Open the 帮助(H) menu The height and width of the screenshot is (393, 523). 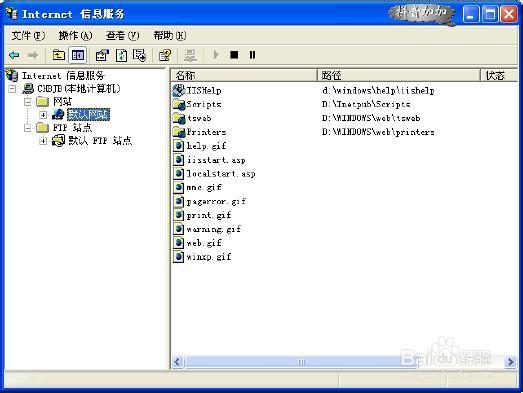tap(170, 35)
